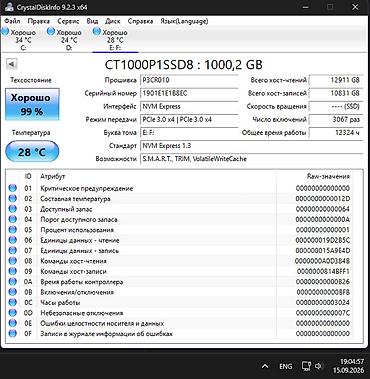Screen dimensions: 370x379
Task: Click status icon for attribute 02
Action: tap(13, 199)
